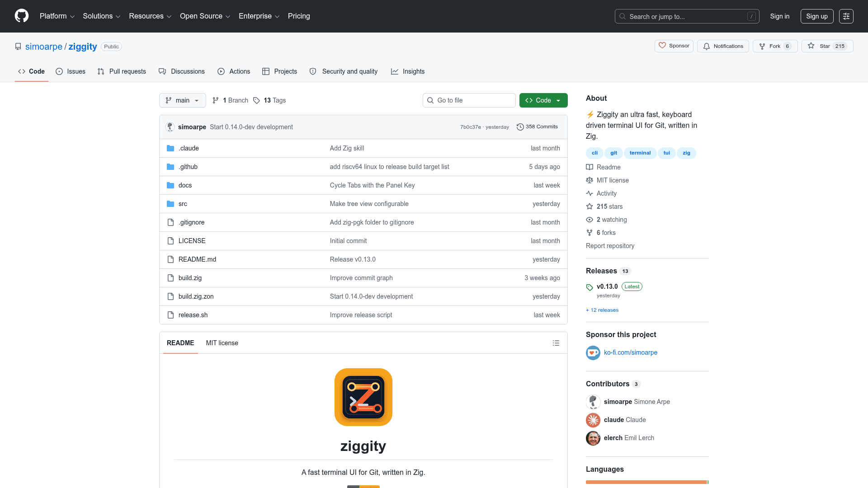Screen dimensions: 868x488
Task: Click the Notifications bell button
Action: (723, 46)
